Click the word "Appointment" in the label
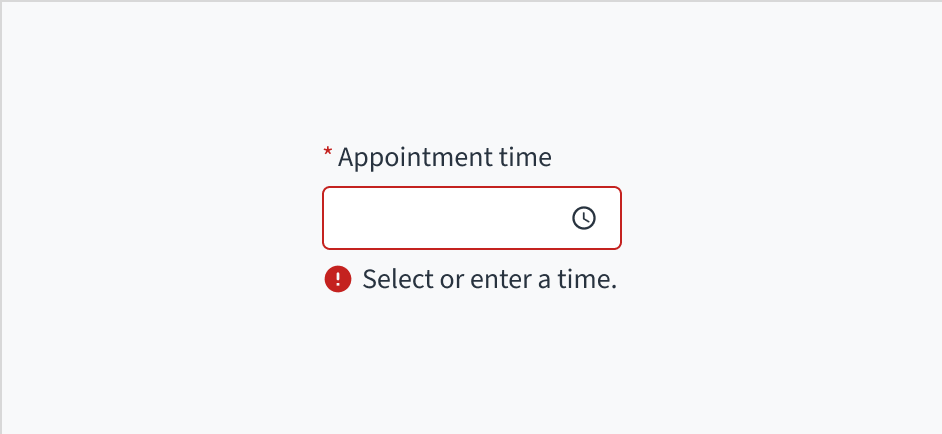Viewport: 942px width, 434px height. [x=415, y=158]
